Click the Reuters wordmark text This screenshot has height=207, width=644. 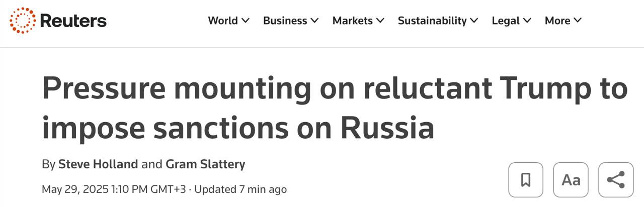pos(73,21)
